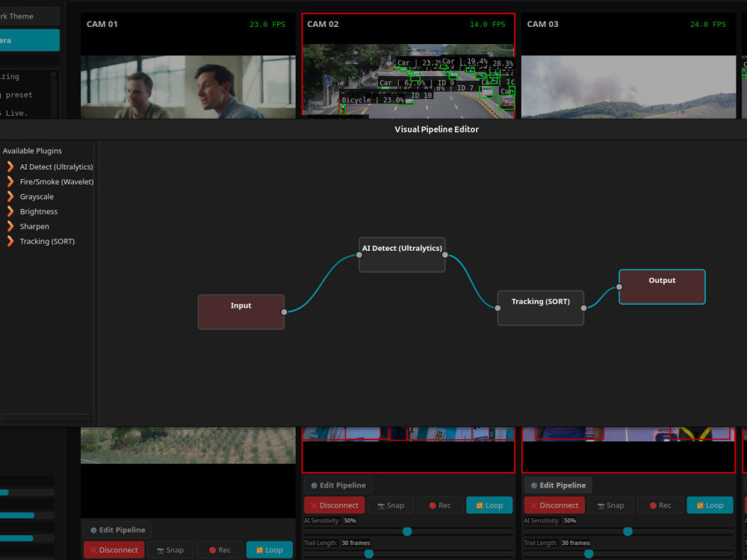This screenshot has width=747, height=560.
Task: Toggle Loop on the middle bottom camera
Action: click(489, 505)
